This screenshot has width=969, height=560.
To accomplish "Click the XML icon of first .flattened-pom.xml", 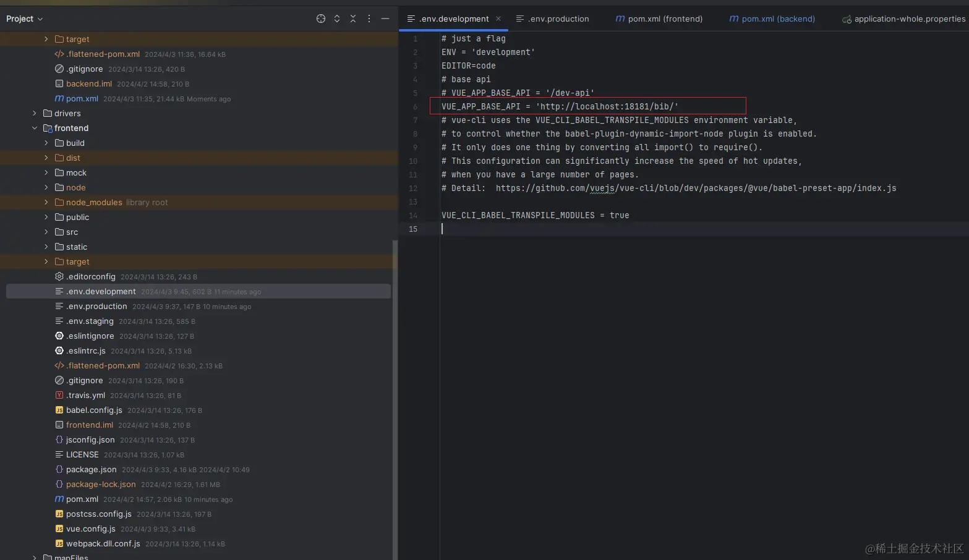I will 59,54.
